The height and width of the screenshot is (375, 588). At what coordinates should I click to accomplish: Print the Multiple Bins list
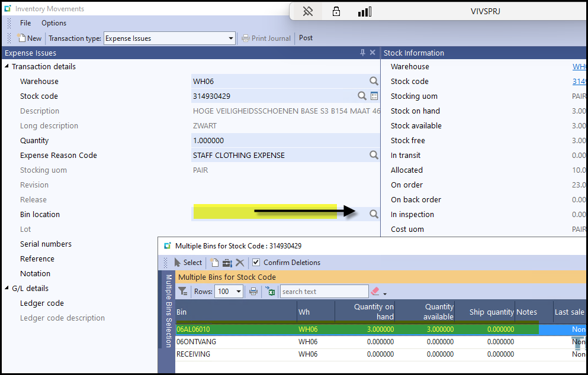[x=253, y=291]
